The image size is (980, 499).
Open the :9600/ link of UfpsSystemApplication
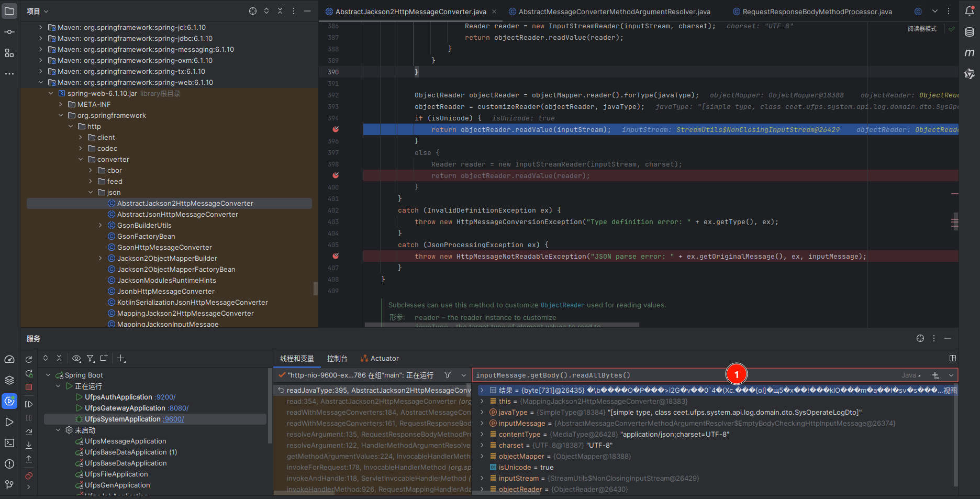point(173,419)
